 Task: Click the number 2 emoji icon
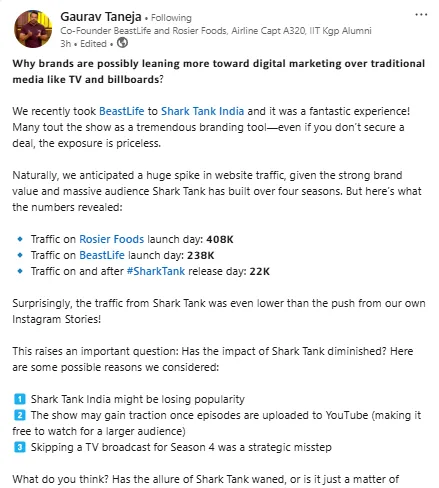tap(20, 415)
